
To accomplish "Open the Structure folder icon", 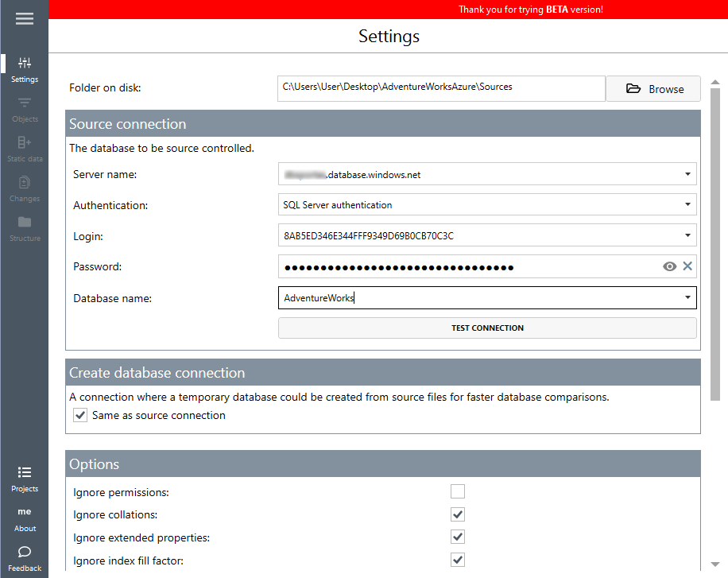I will pyautogui.click(x=25, y=223).
